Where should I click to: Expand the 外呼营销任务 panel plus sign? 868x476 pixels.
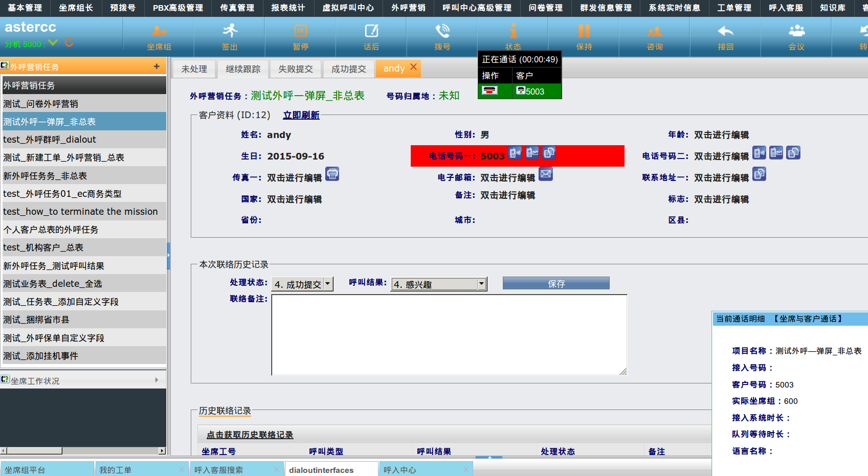157,66
